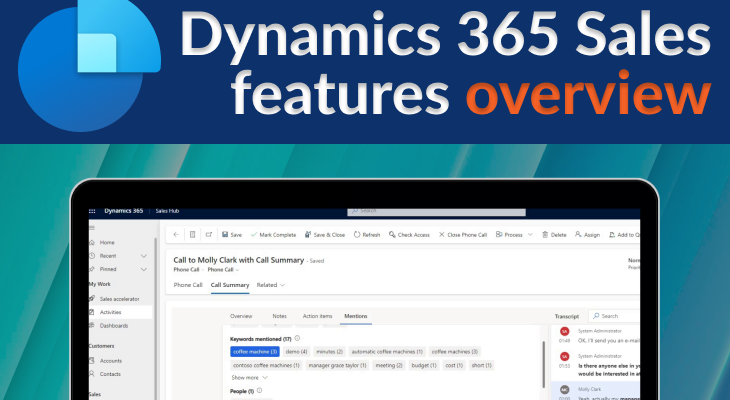Open record set page icon in command bar
Viewport: 730px width, 400px height.
[x=192, y=235]
